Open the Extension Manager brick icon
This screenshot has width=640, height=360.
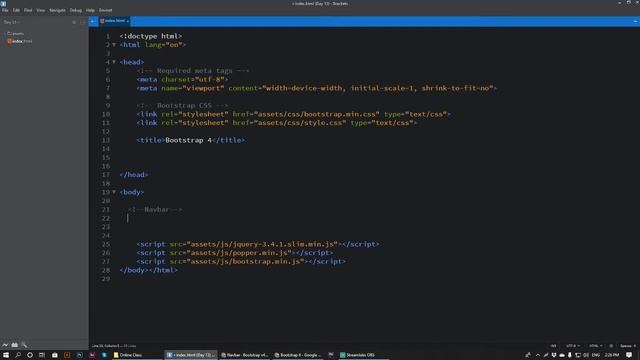pyautogui.click(x=15, y=345)
